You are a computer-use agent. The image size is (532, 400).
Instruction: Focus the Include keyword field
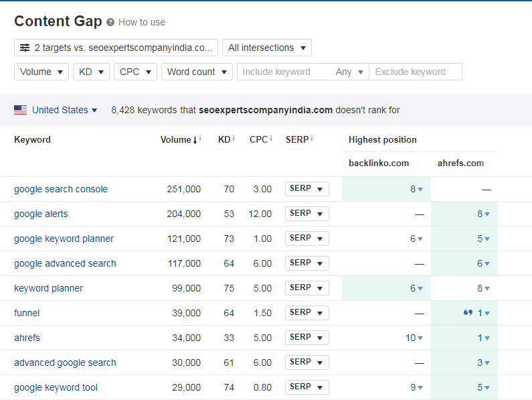(x=284, y=72)
